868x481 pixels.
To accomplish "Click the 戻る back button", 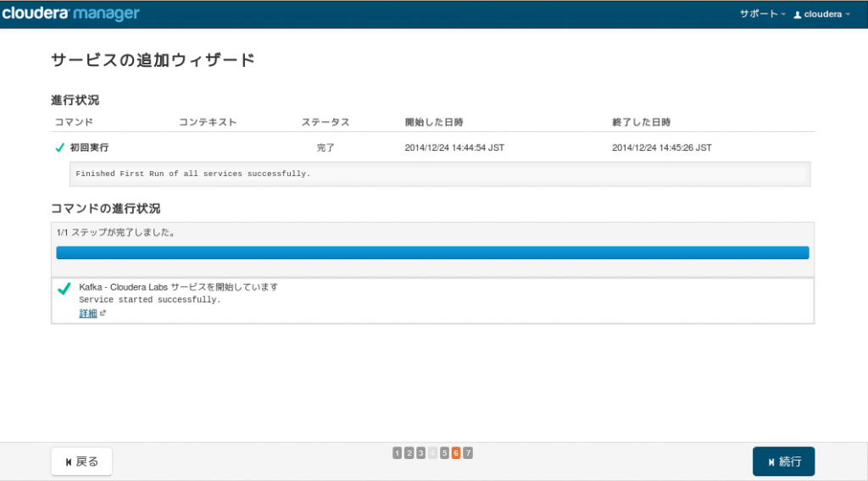I will 81,461.
